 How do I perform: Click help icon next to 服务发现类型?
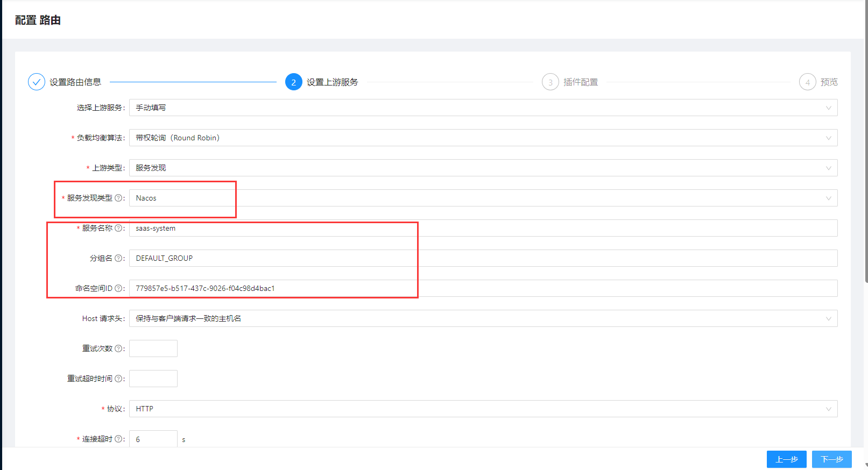[x=118, y=198]
